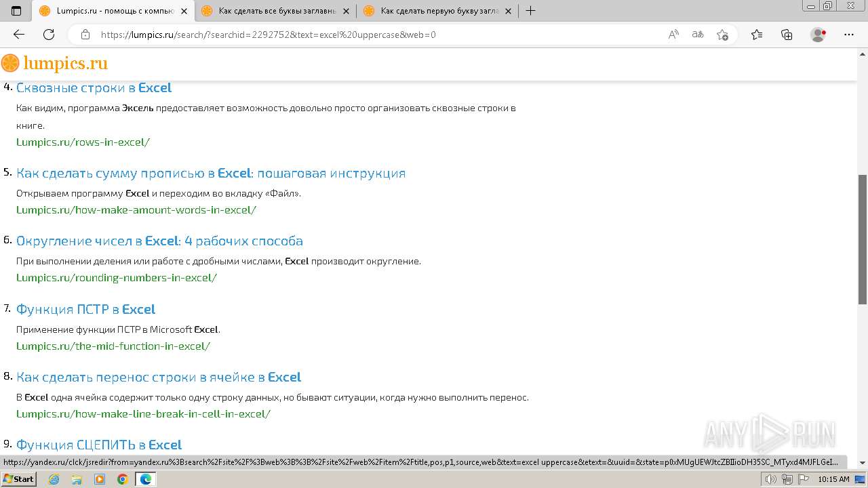Click the scrollbar down arrow
The image size is (868, 488).
(x=863, y=463)
